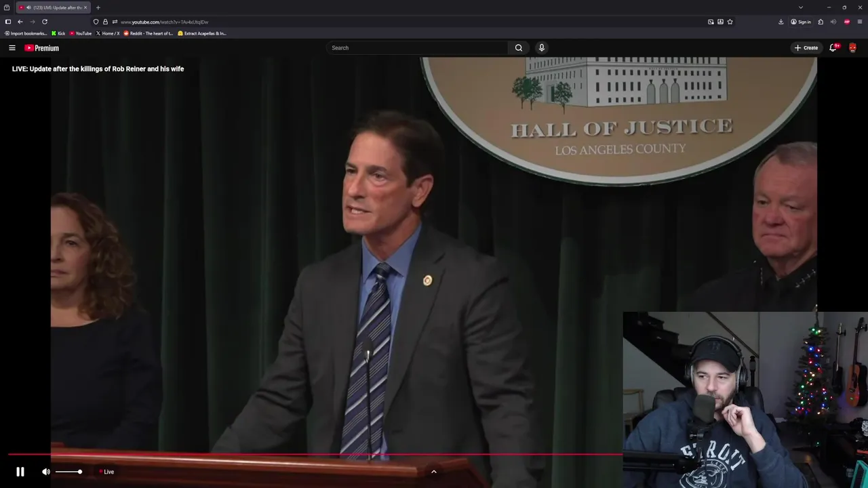Click the live video title text
This screenshot has width=868, height=488.
pyautogui.click(x=98, y=68)
